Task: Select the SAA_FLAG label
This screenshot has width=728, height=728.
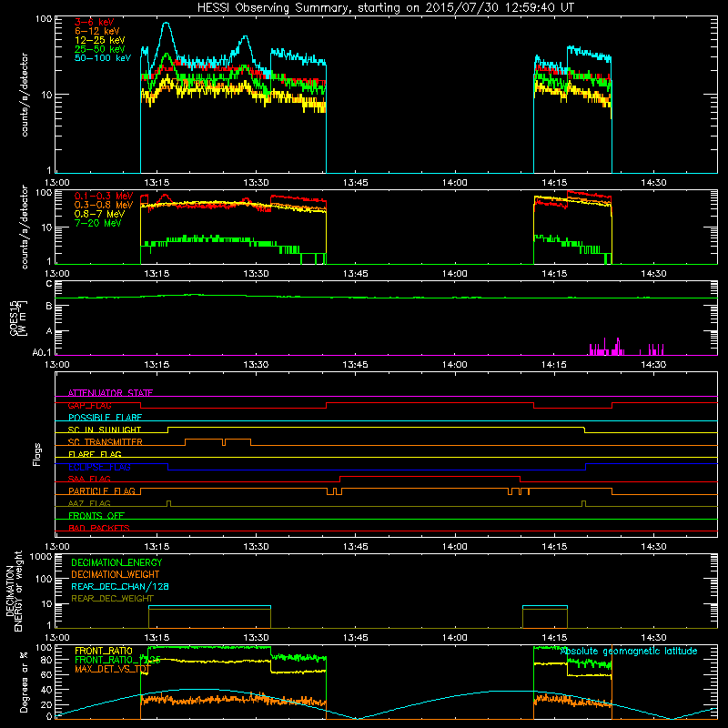Action: coord(89,479)
